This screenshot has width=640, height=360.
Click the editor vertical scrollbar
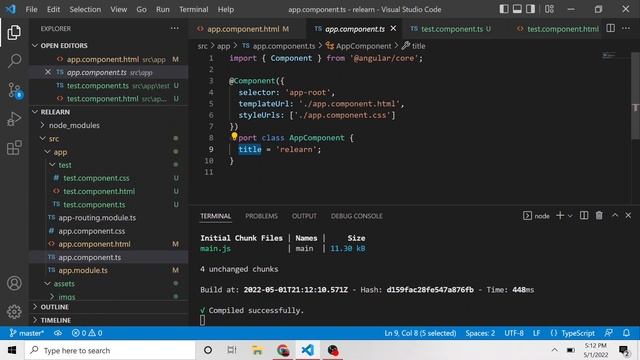click(x=635, y=96)
